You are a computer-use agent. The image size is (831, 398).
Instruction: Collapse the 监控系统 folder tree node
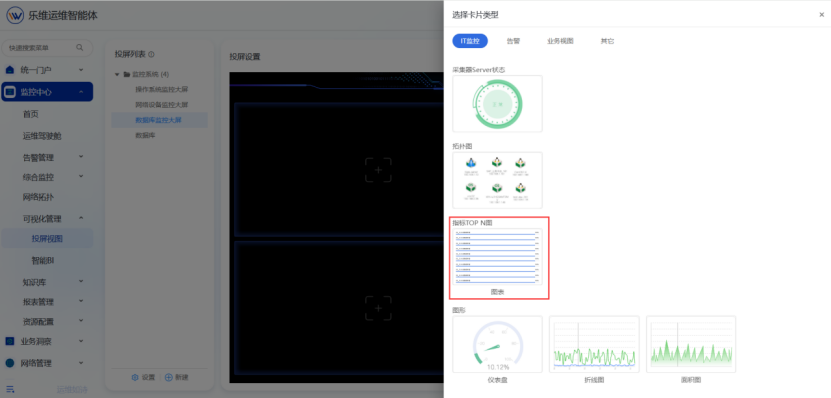pos(117,74)
